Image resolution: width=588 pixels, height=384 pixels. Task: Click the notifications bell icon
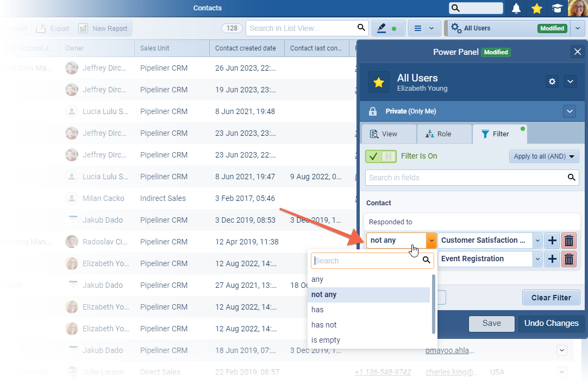pyautogui.click(x=516, y=8)
